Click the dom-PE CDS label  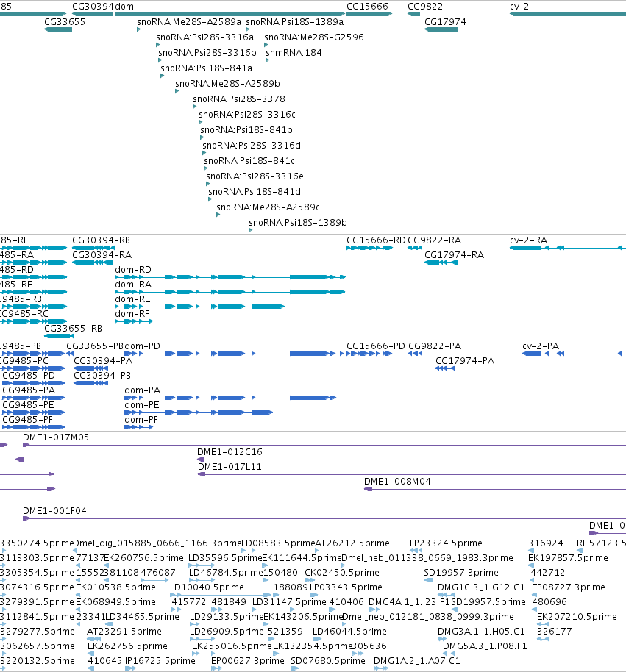[x=141, y=405]
